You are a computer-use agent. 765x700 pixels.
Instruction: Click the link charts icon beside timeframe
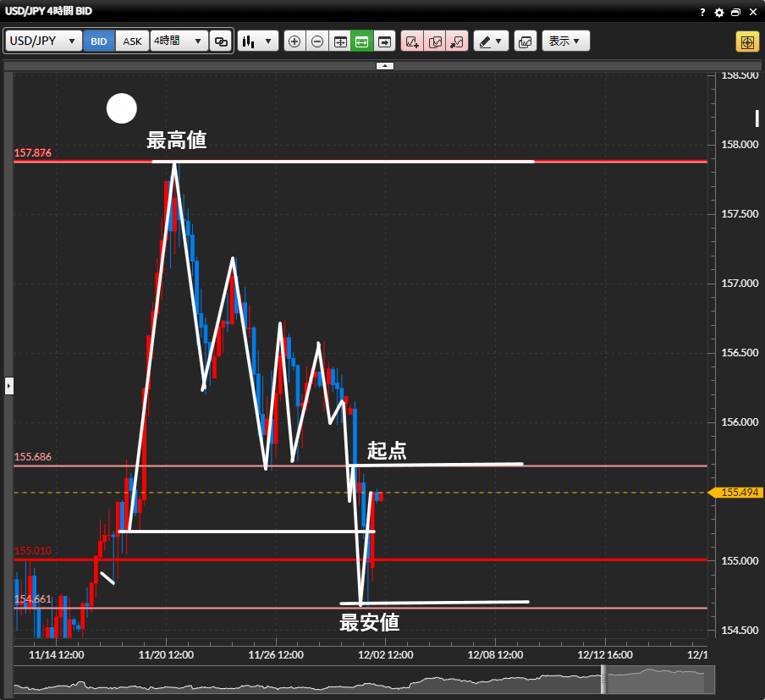pyautogui.click(x=221, y=41)
